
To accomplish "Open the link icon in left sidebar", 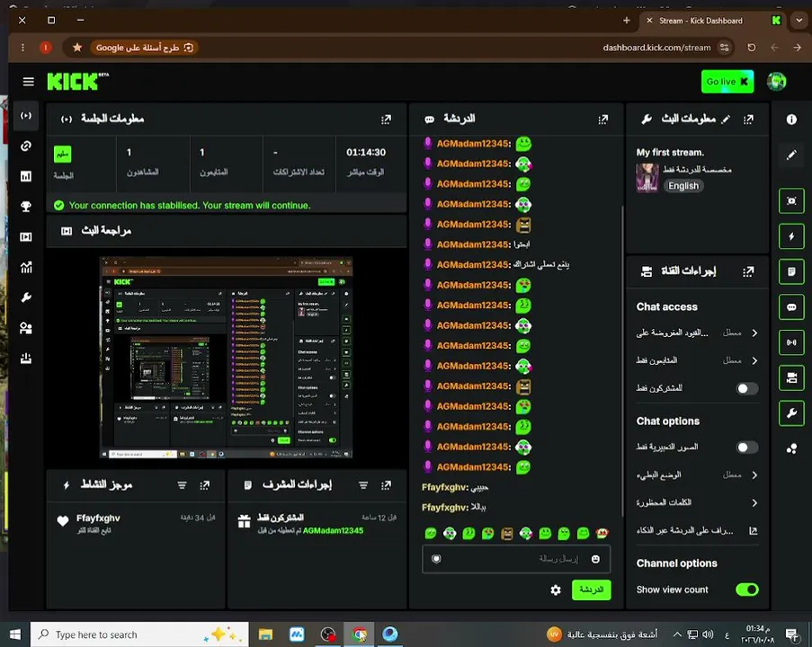I will pos(26,146).
